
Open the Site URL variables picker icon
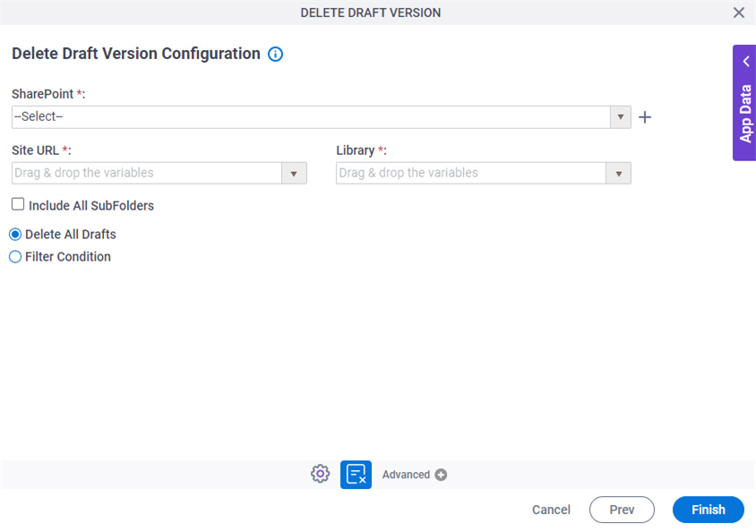click(293, 173)
